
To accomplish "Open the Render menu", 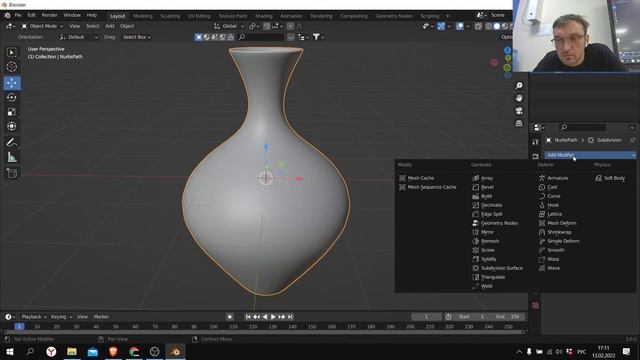I will click(x=49, y=15).
